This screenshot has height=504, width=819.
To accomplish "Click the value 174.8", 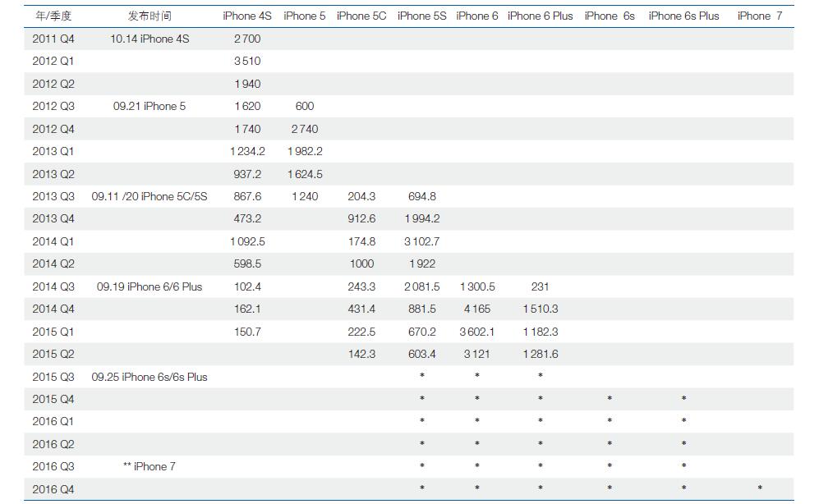I will click(x=361, y=241).
